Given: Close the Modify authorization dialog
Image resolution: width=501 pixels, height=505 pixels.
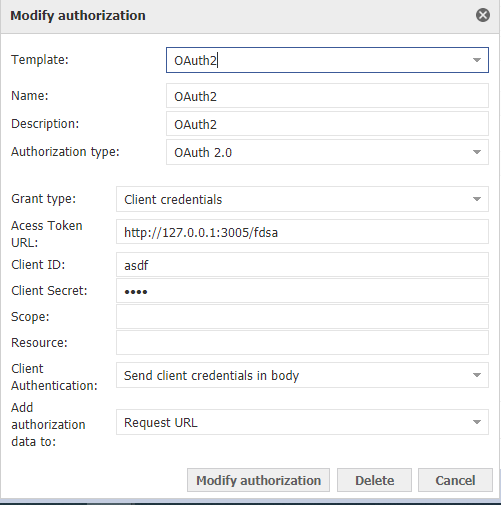Looking at the screenshot, I should [x=482, y=15].
